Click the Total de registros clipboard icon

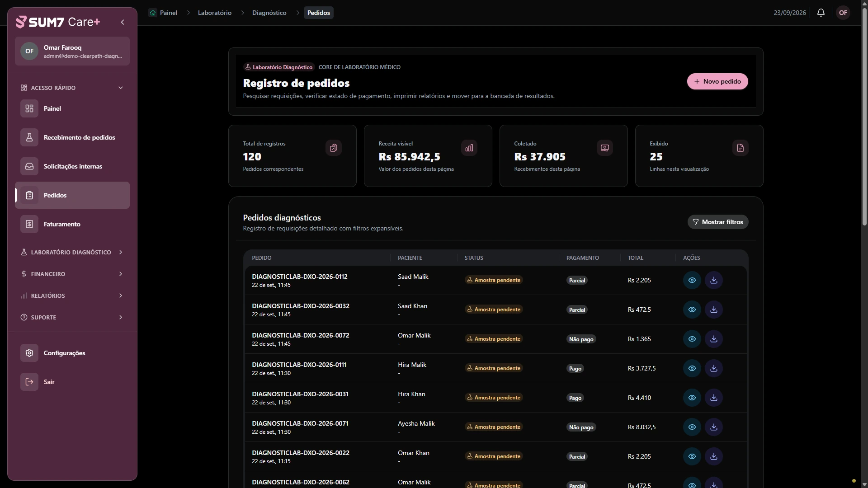[334, 148]
